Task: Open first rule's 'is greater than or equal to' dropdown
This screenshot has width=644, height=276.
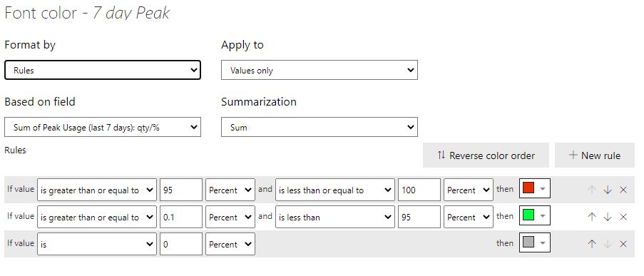Action: (x=97, y=190)
